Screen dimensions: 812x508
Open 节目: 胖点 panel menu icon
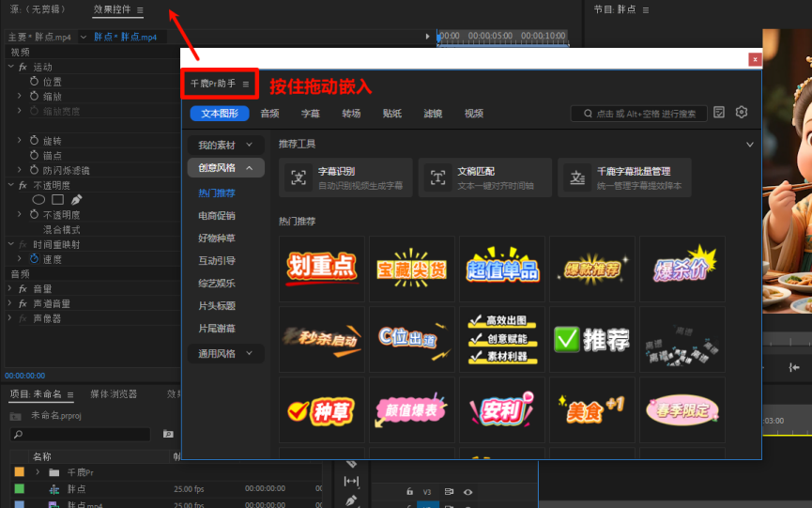646,9
